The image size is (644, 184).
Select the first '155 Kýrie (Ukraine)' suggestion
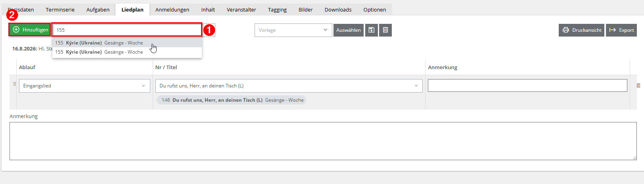point(127,43)
